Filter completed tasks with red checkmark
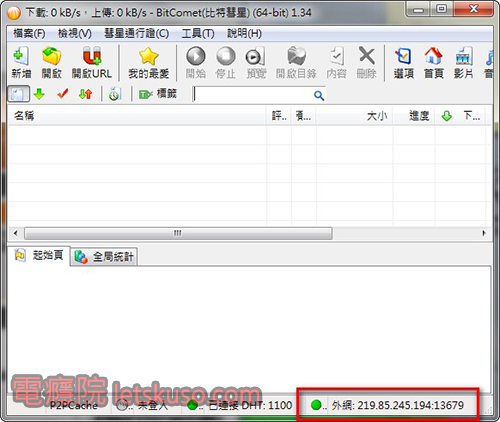The width and height of the screenshot is (500, 422). pyautogui.click(x=63, y=94)
